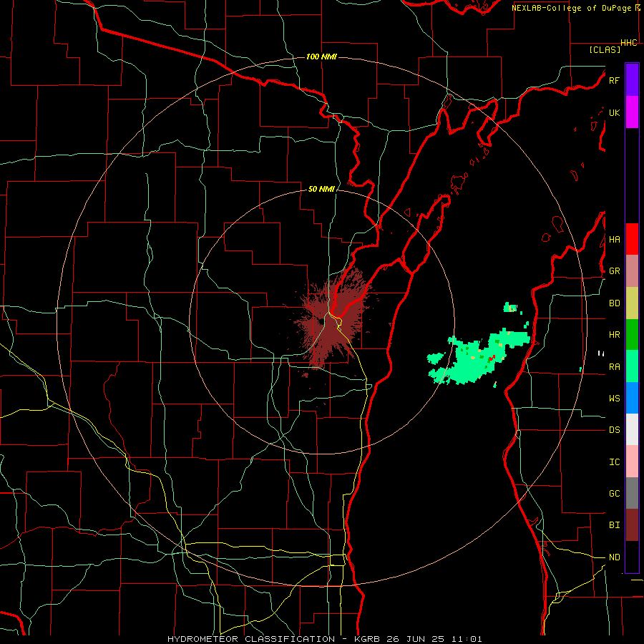Viewport: 644px width, 644px height.
Task: Click the "50 NMI" range ring label
Action: pyautogui.click(x=321, y=189)
